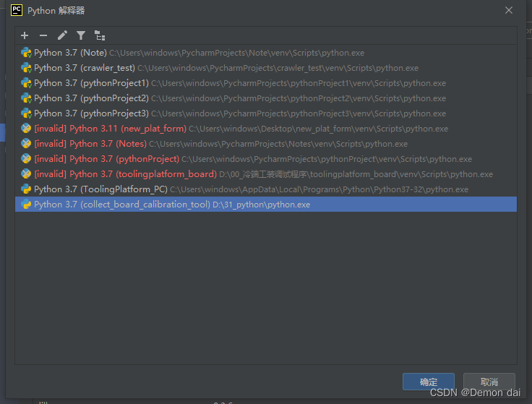Select Python 3.7 (pythonProject1) interpreter row

[266, 83]
